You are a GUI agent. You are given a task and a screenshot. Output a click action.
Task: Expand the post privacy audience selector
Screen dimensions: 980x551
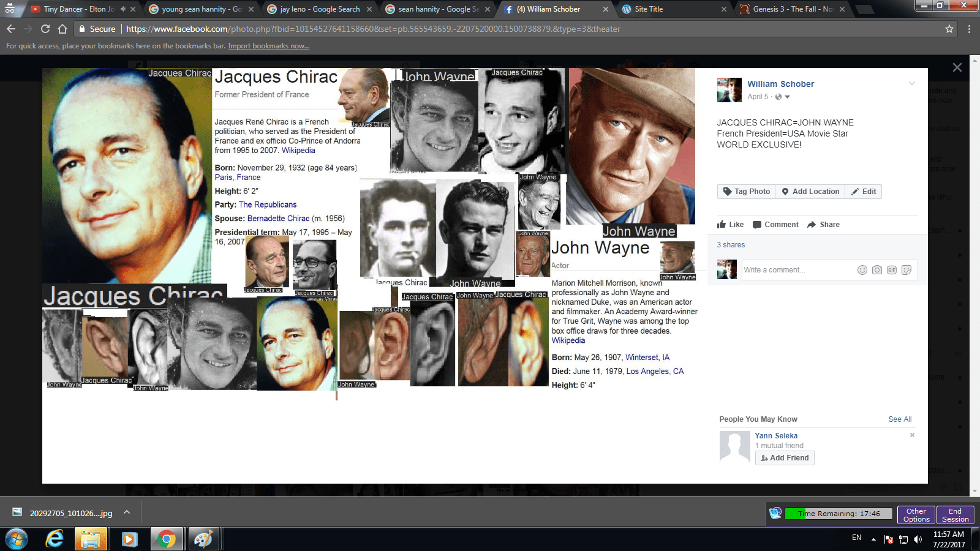[x=783, y=97]
